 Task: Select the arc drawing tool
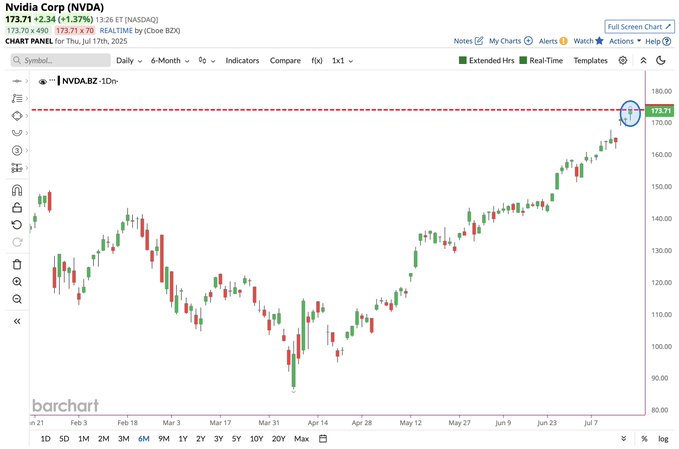[17, 133]
